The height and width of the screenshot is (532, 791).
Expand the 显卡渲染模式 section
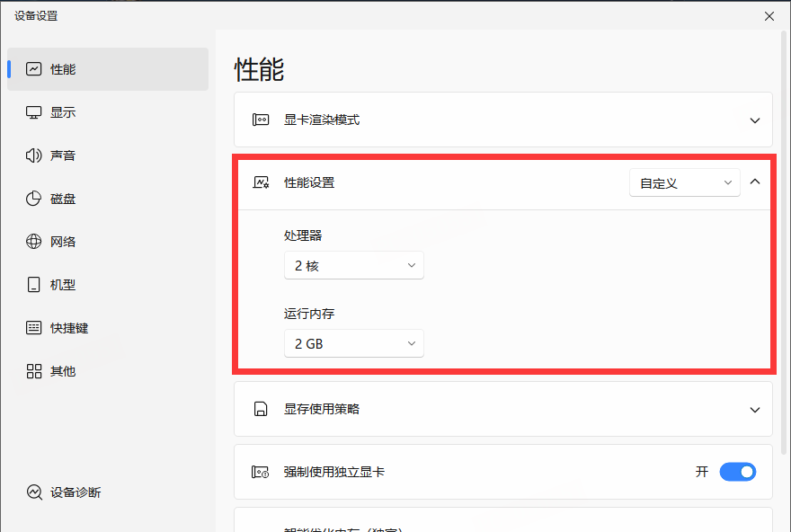point(754,120)
